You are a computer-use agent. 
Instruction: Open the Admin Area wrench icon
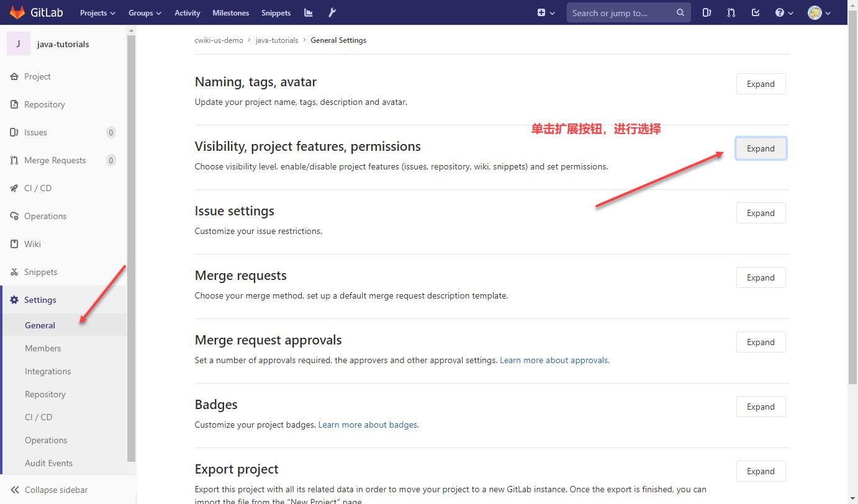tap(332, 12)
